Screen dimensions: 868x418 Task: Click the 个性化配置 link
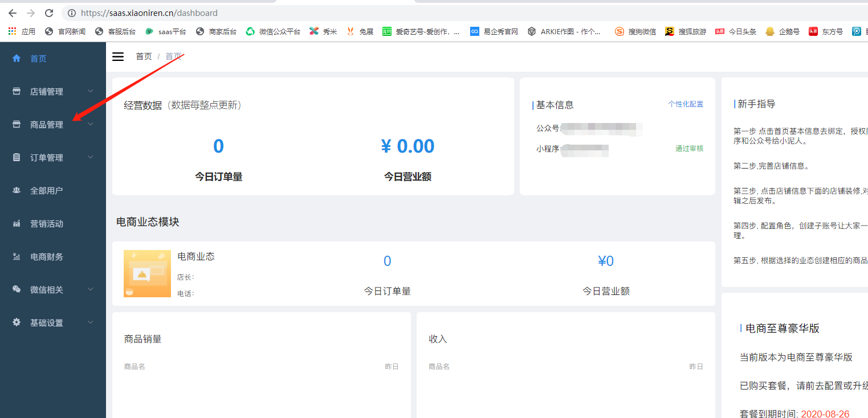coord(686,104)
